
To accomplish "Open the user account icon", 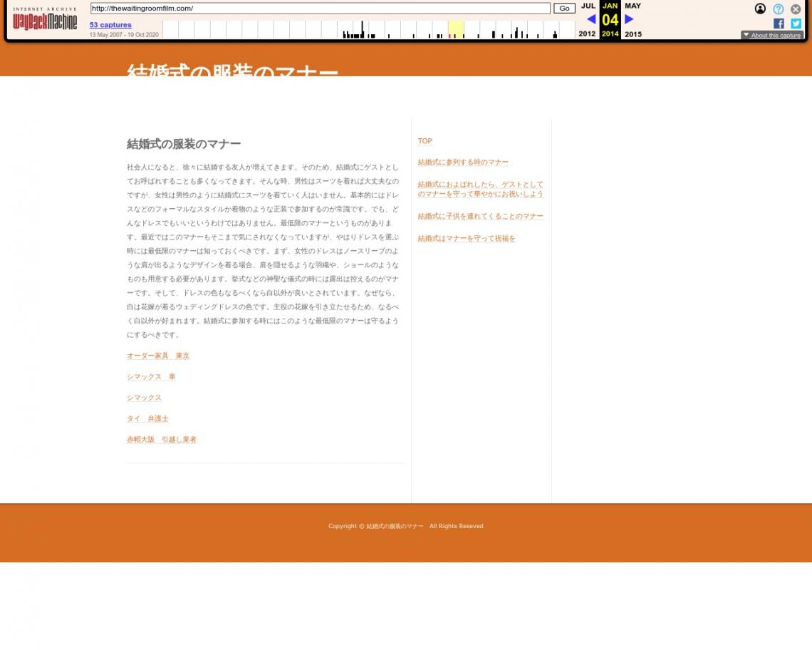I will 760,9.
